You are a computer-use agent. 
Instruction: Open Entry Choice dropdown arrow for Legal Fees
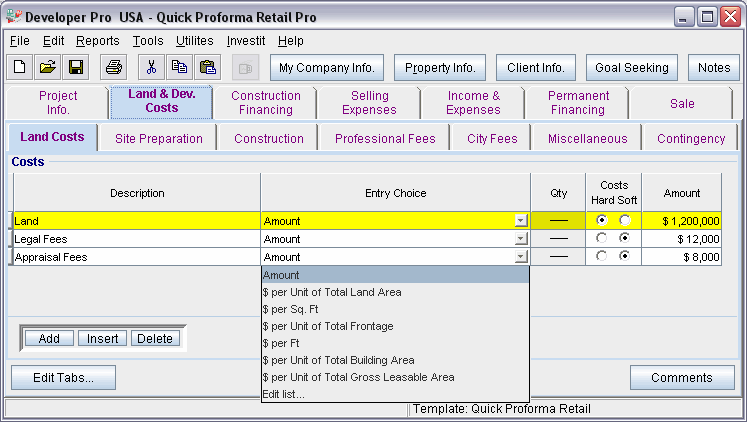point(521,239)
